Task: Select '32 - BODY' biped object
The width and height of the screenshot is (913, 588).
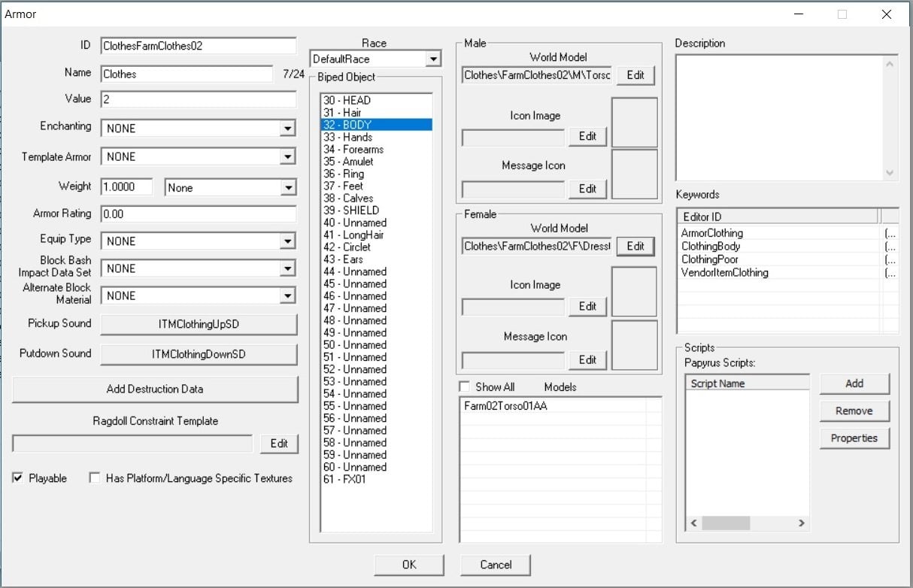Action: pyautogui.click(x=376, y=125)
